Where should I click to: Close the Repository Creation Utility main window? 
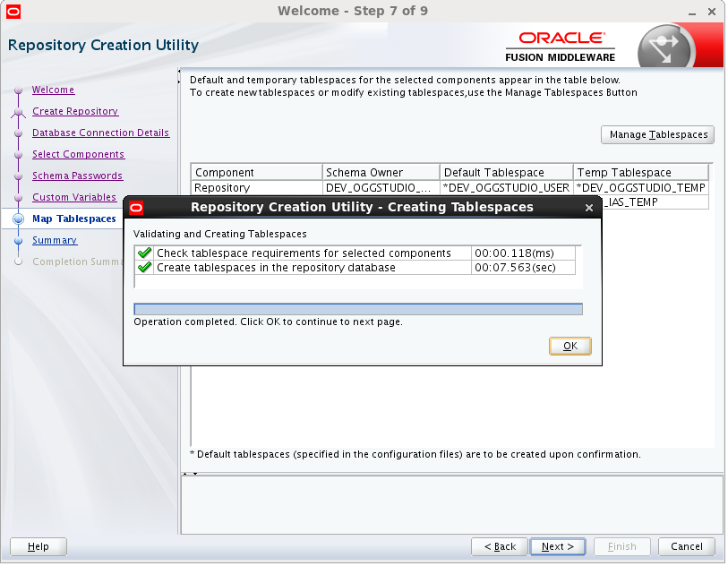[712, 12]
